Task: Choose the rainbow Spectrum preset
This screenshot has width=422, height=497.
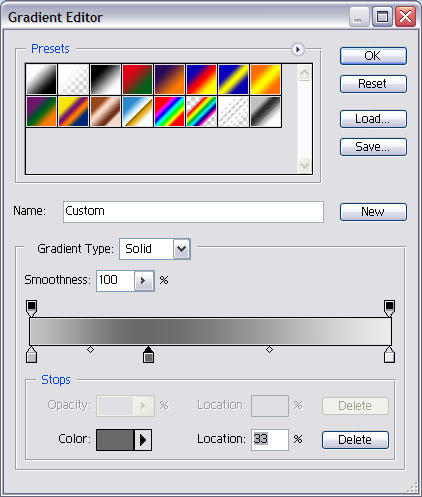Action: tap(169, 112)
